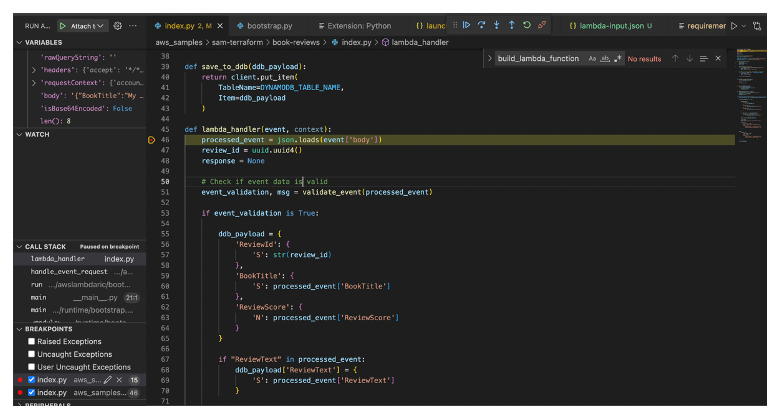Select the len(): 8 variable row

81,121
